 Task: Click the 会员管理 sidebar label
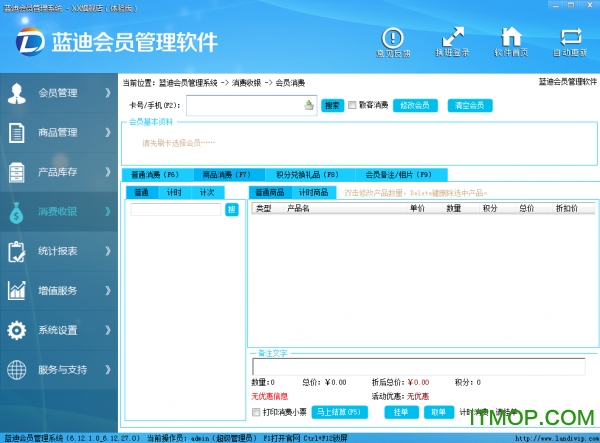click(x=58, y=93)
